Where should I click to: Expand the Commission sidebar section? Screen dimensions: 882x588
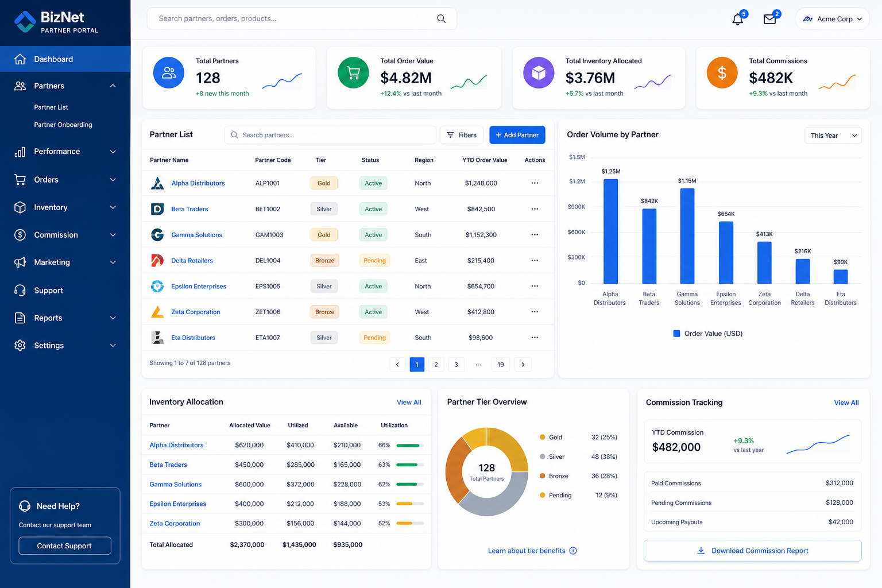click(113, 235)
